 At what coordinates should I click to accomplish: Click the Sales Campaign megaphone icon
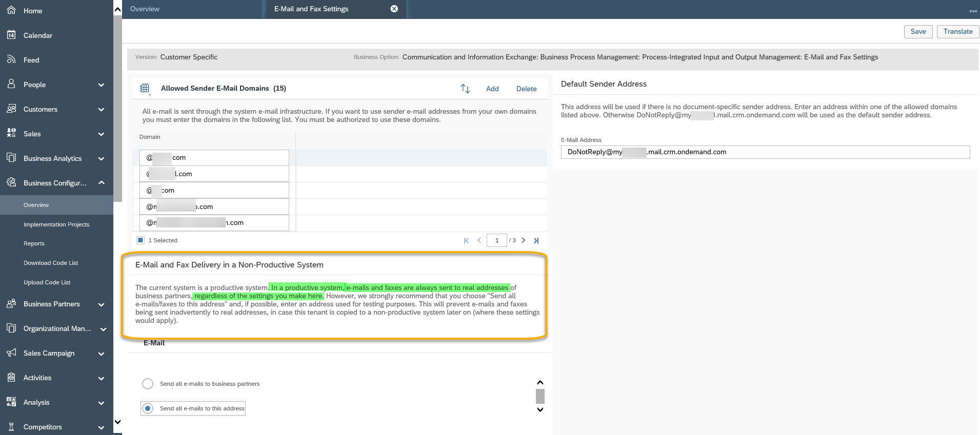tap(11, 353)
